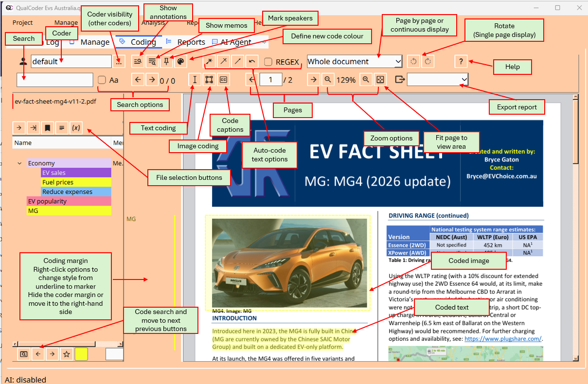Click the export report icon

400,80
